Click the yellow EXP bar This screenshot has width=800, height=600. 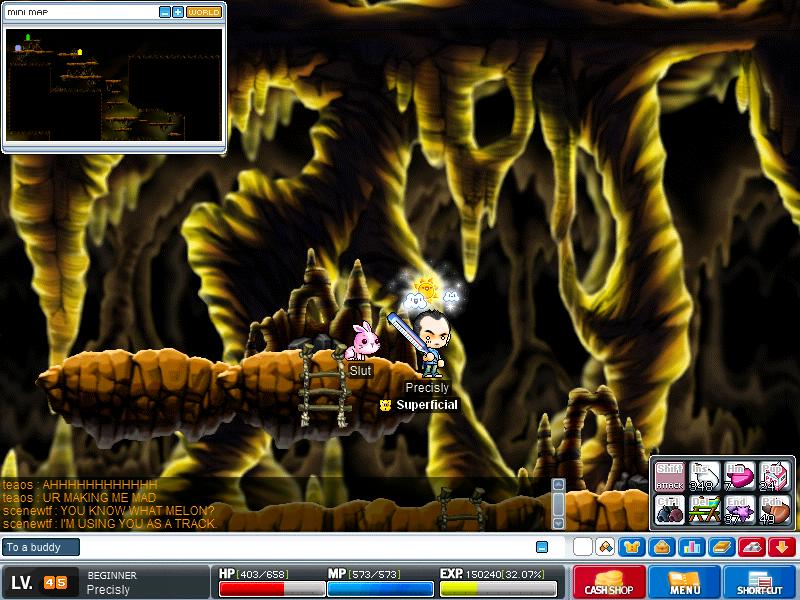click(498, 589)
